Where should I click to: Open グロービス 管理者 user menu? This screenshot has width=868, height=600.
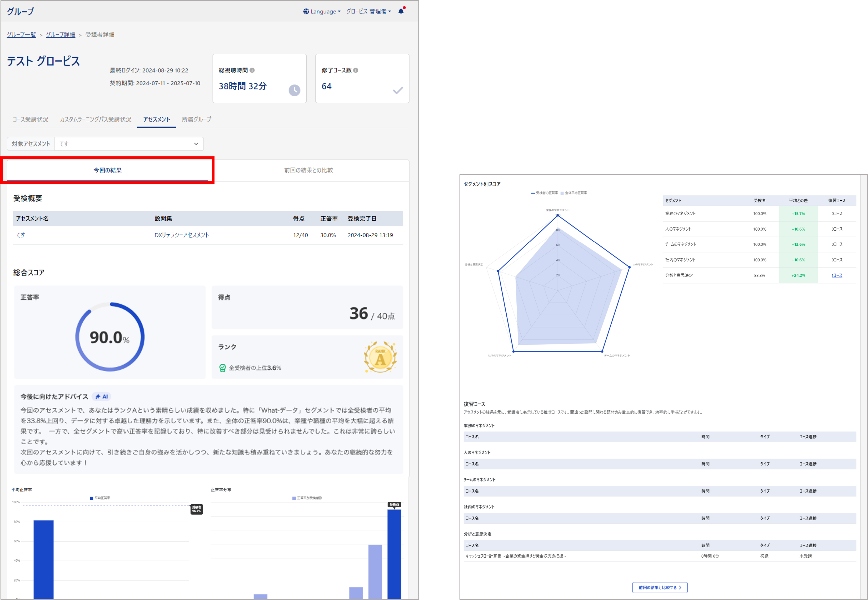pos(369,11)
